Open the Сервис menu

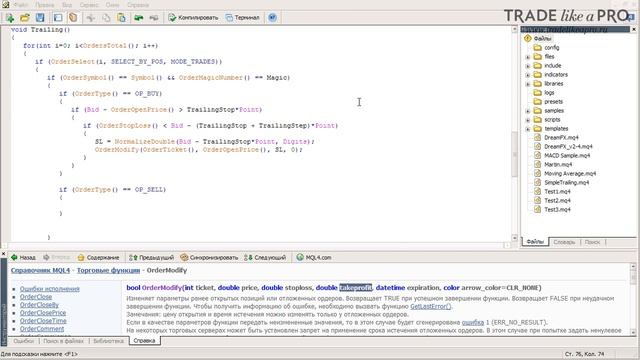point(89,5)
